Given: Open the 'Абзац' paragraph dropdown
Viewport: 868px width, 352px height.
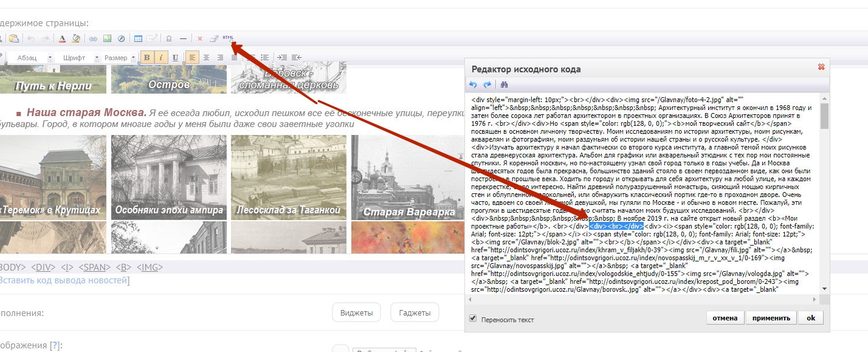Looking at the screenshot, I should 32,58.
